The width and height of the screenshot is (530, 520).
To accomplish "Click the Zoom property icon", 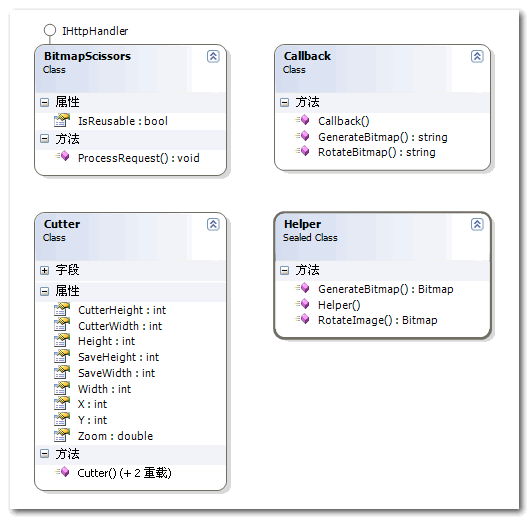I will 62,435.
